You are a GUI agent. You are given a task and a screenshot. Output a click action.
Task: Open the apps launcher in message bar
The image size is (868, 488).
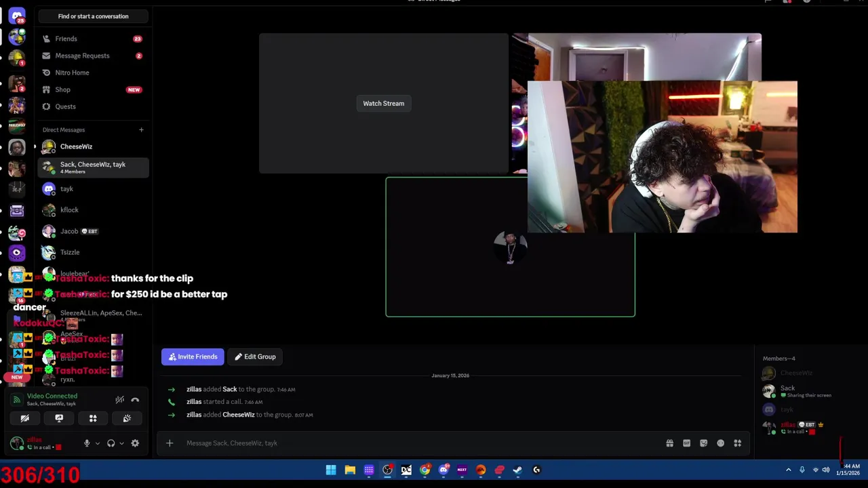[x=737, y=443]
